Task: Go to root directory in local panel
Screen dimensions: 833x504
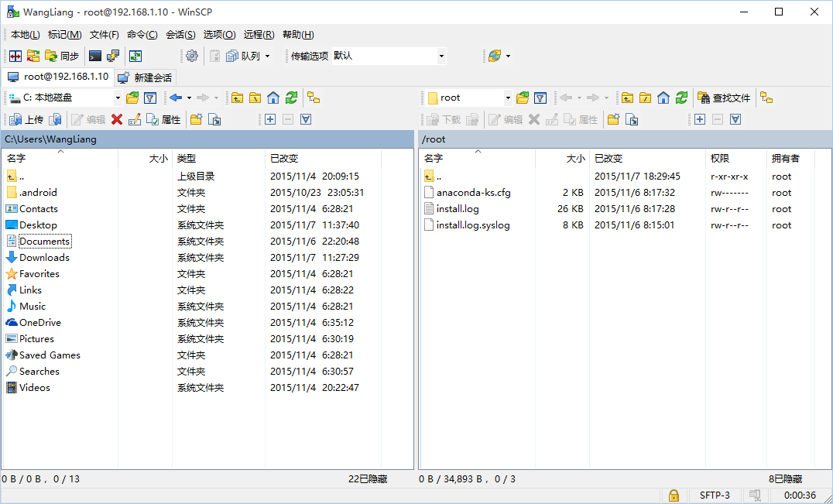Action: 255,98
